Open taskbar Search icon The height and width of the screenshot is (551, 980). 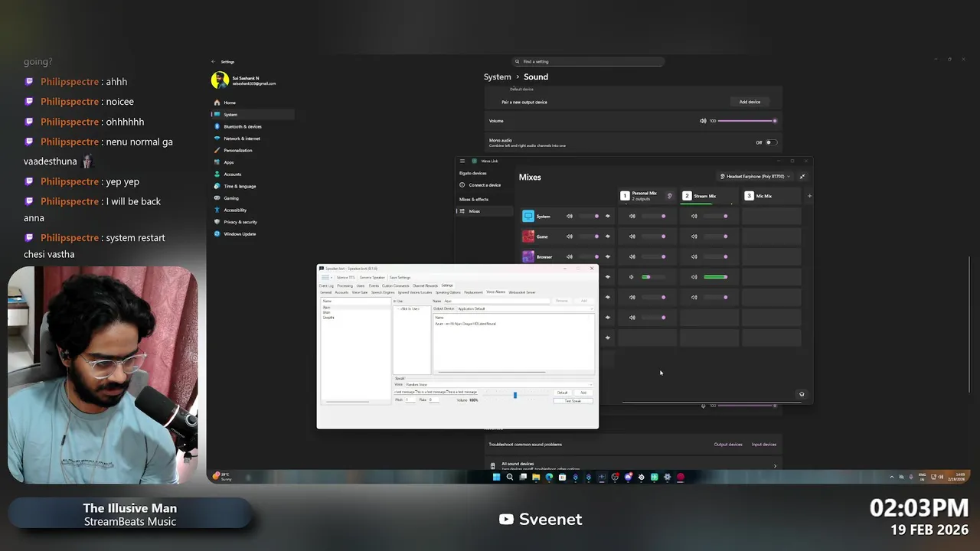[x=509, y=477]
